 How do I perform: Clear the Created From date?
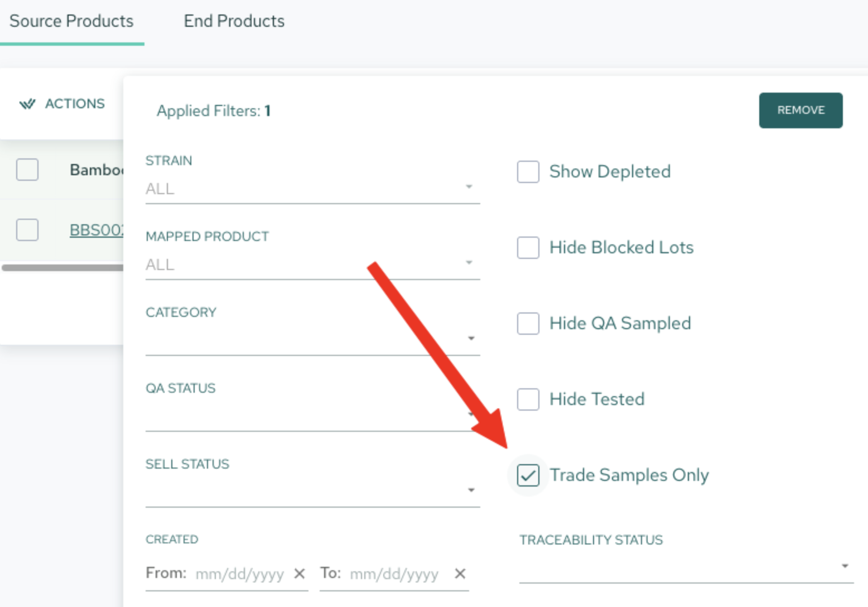pos(300,574)
